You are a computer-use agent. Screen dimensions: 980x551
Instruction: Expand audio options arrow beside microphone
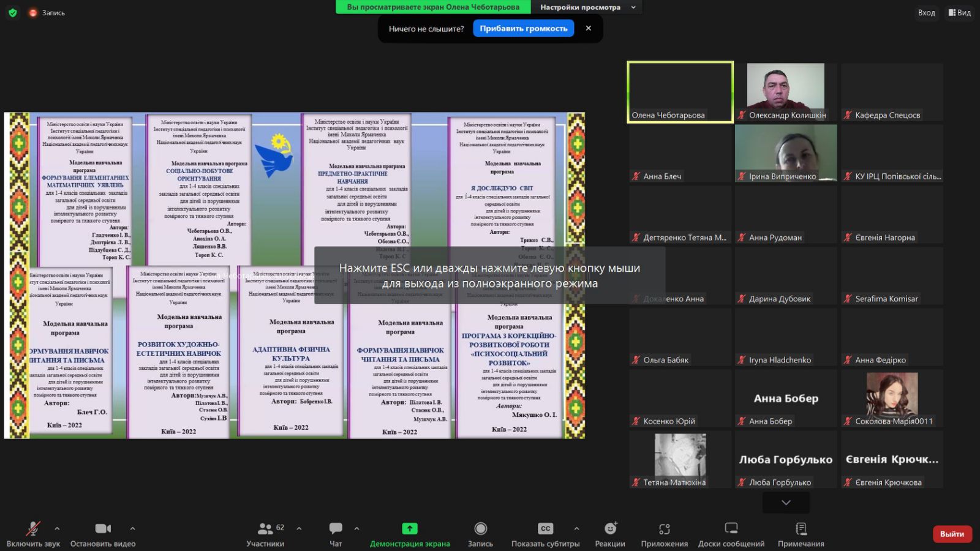pyautogui.click(x=57, y=528)
